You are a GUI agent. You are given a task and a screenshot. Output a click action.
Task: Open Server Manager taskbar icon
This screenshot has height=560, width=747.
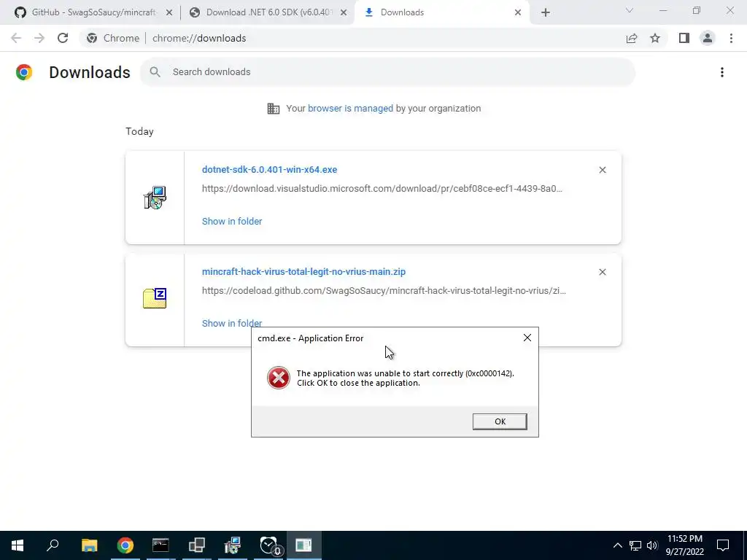pyautogui.click(x=196, y=545)
